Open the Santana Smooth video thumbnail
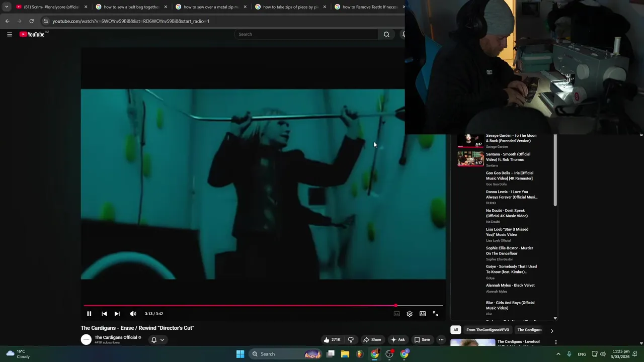The height and width of the screenshot is (362, 644). click(470, 159)
